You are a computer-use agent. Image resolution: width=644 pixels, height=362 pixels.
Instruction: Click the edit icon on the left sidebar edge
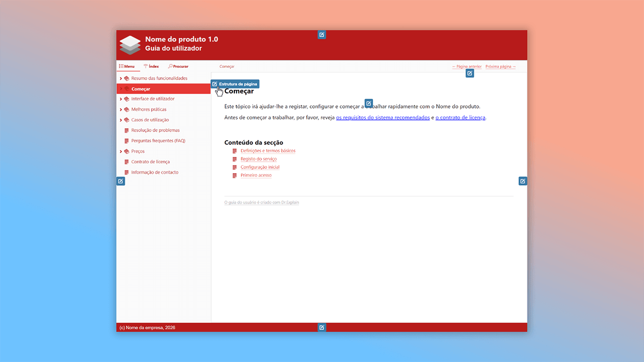click(x=120, y=181)
